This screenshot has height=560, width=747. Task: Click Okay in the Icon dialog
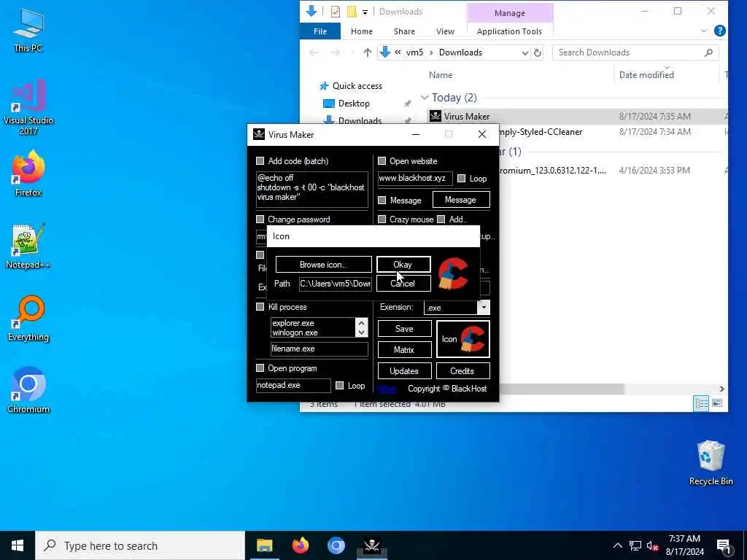[403, 264]
